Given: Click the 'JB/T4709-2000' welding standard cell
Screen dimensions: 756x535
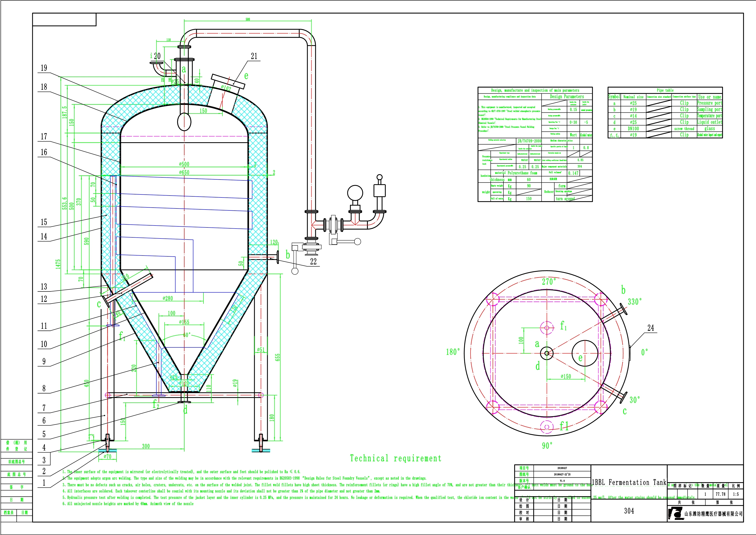Looking at the screenshot, I should [529, 141].
